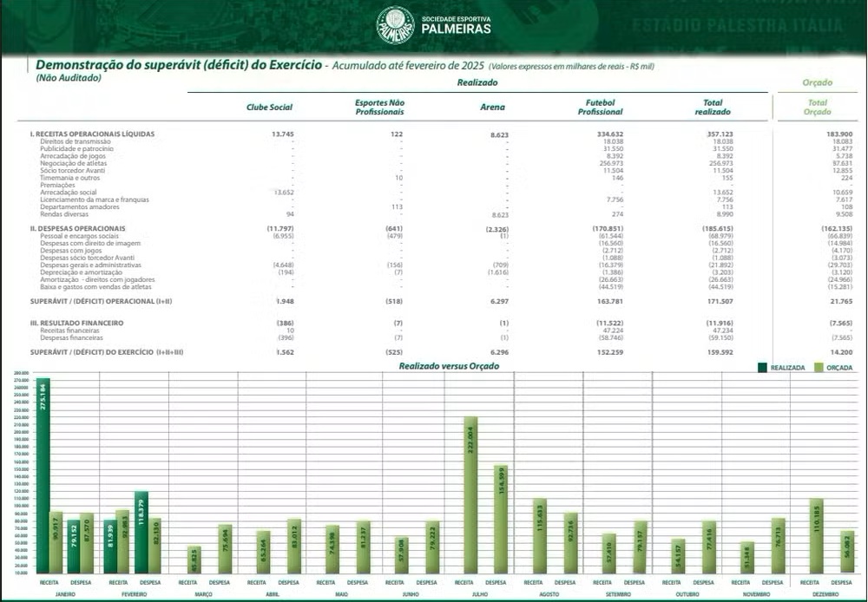Click the 'SUPERÁVIT / (DÉFICIT) OPERACIONAL (I+II)' row label
Screen dimensions: 868x602
point(101,302)
